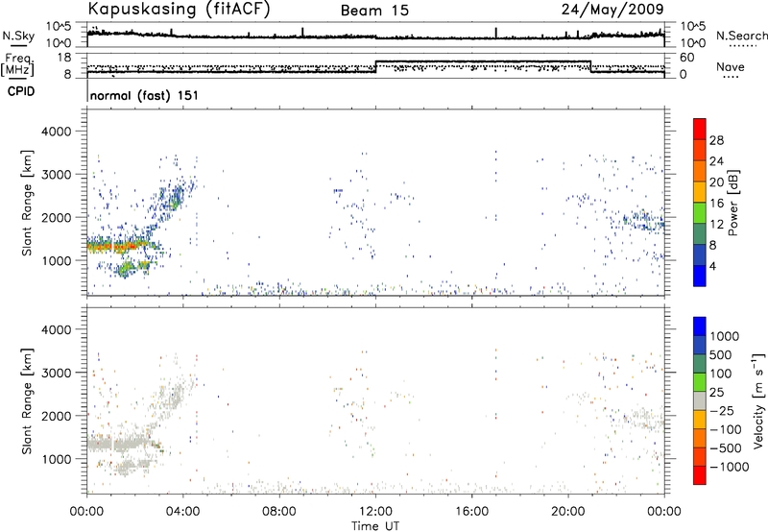This screenshot has height=532, width=768.
Task: Click the '28' label on Power color bar
Action: point(716,140)
